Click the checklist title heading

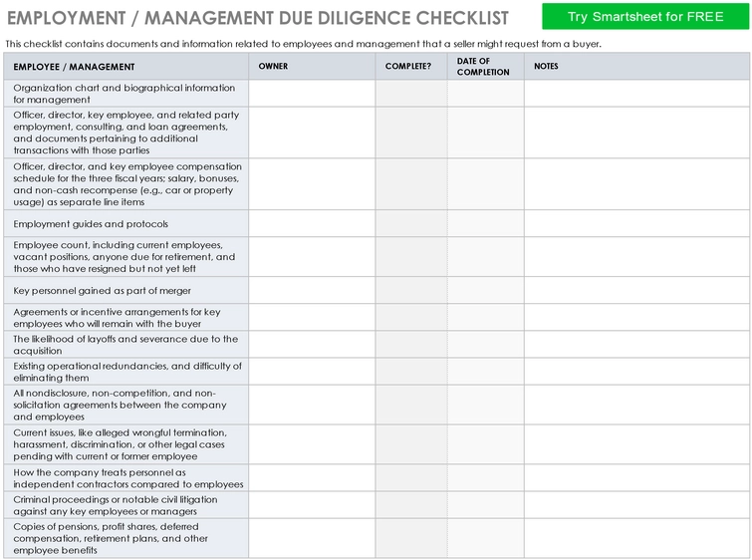pos(258,18)
